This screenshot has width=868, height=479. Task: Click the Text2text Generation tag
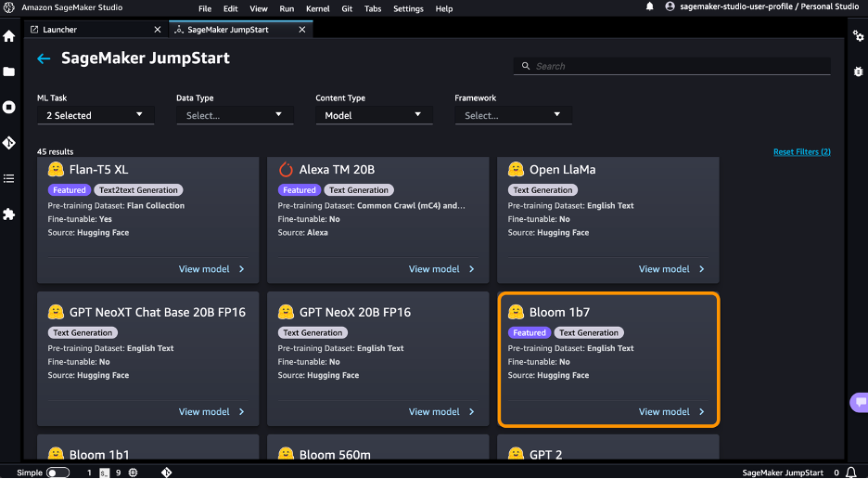coord(138,190)
